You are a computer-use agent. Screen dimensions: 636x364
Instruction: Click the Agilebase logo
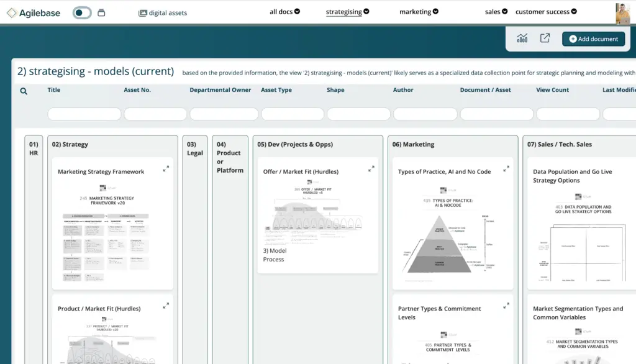[34, 12]
